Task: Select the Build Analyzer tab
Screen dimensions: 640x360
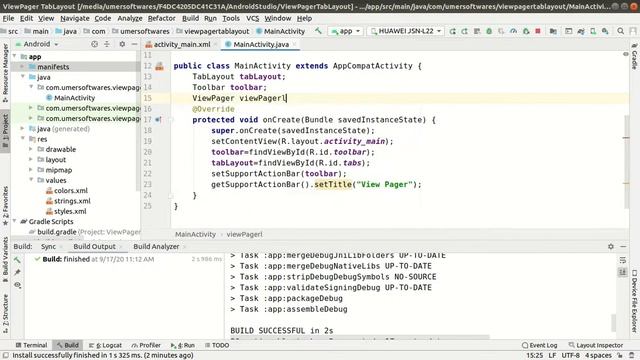Action: 156,247
